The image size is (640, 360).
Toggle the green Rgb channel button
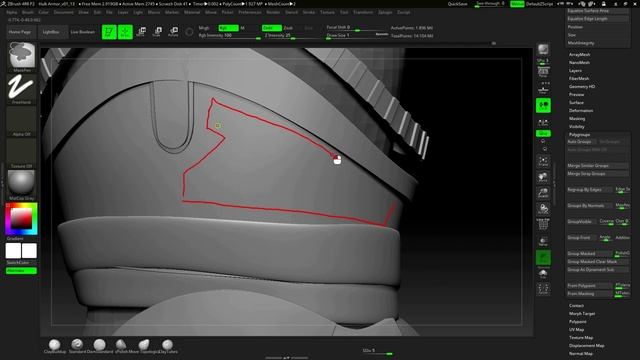228,28
